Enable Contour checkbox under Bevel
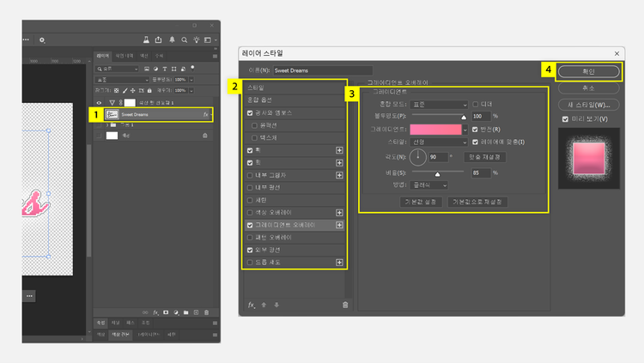The width and height of the screenshot is (644, 363). click(x=254, y=125)
